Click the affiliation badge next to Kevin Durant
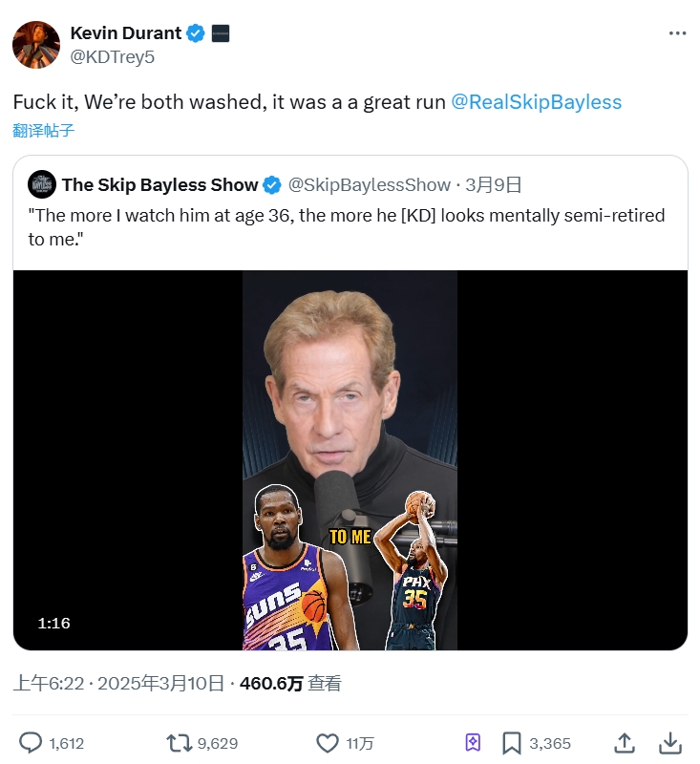 coord(220,33)
